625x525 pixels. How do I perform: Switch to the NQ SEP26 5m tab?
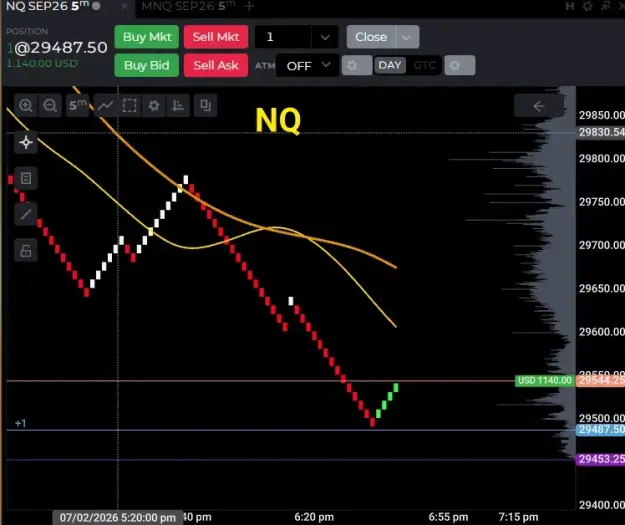point(47,6)
